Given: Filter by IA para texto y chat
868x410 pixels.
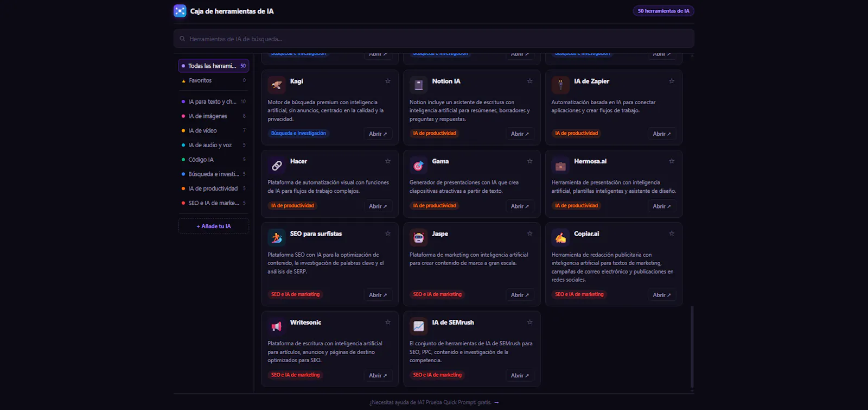Looking at the screenshot, I should pyautogui.click(x=214, y=102).
